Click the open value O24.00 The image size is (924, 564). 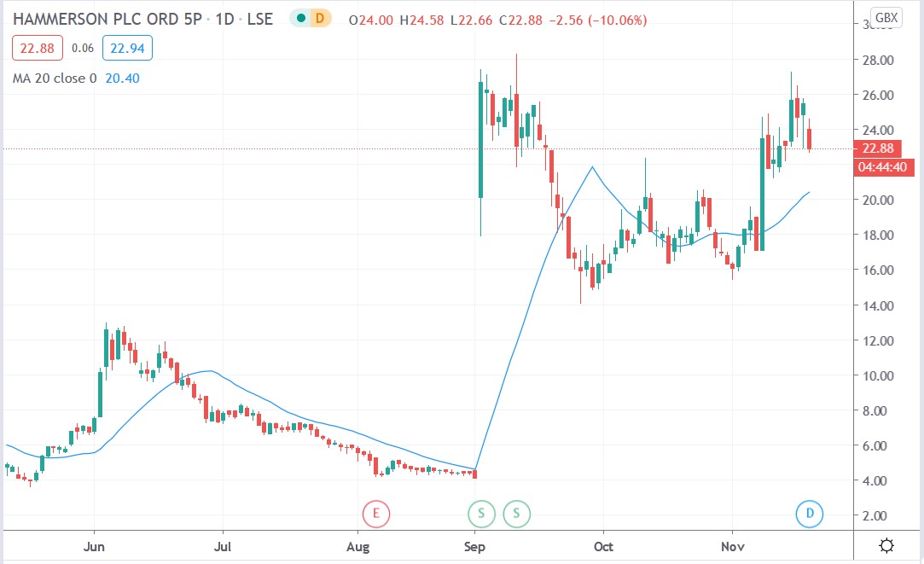[x=370, y=20]
